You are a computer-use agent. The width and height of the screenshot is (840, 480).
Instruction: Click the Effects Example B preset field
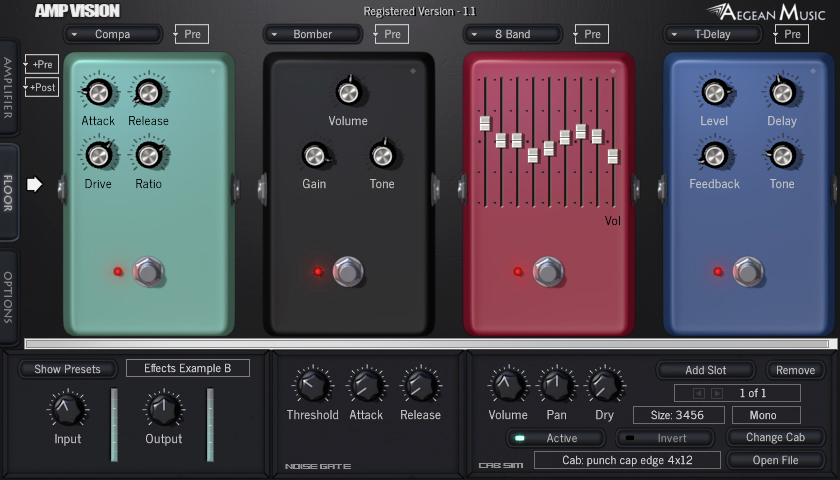point(188,368)
